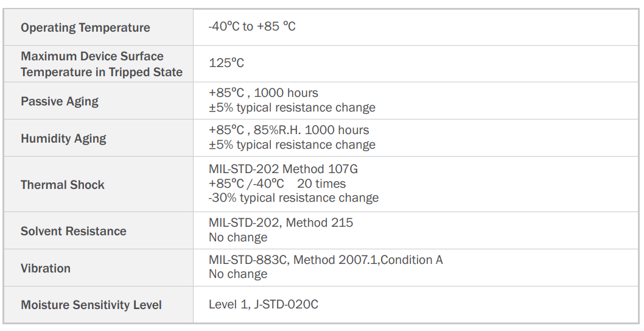Click MIL-STD-202 Method 107G text
This screenshot has height=331, width=644.
(x=283, y=169)
